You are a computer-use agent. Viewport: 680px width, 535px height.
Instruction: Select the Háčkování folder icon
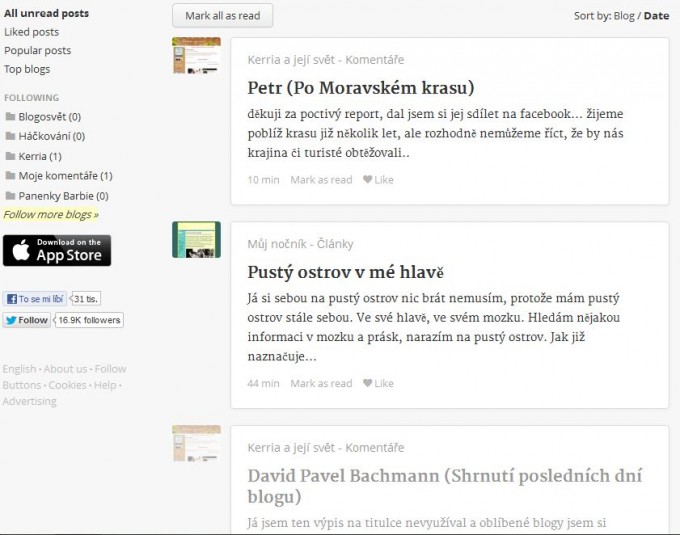(x=10, y=137)
